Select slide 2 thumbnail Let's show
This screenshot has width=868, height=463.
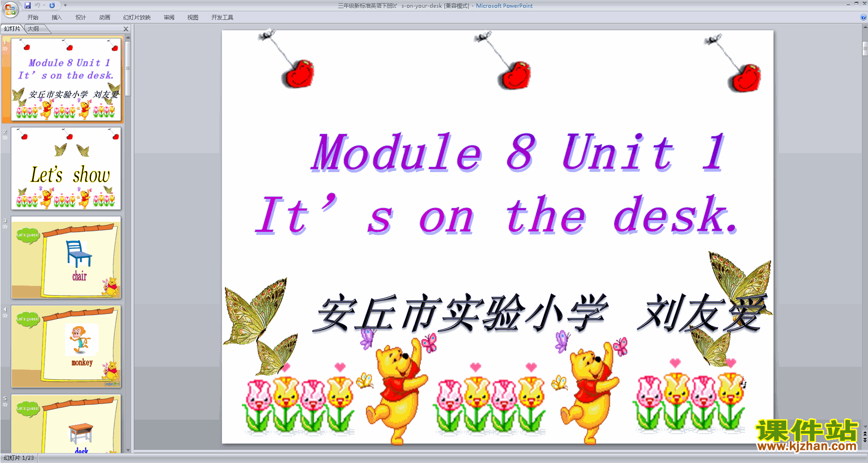[x=66, y=168]
